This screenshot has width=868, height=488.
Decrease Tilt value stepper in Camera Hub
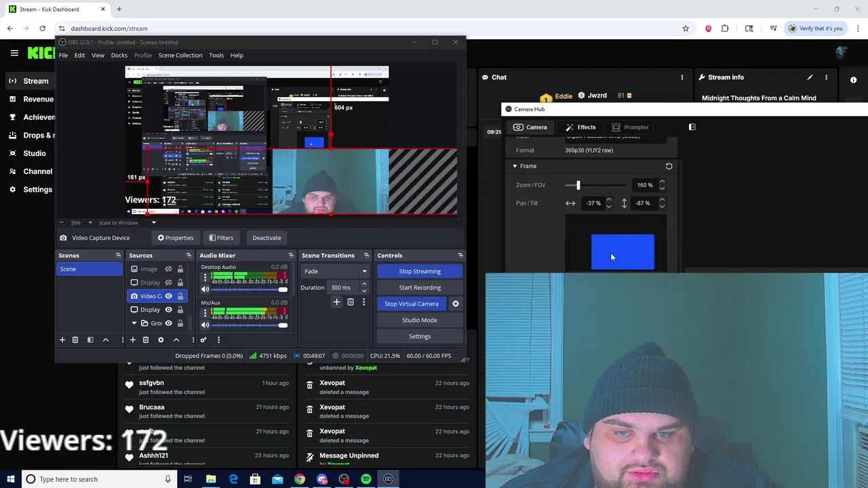click(x=662, y=206)
